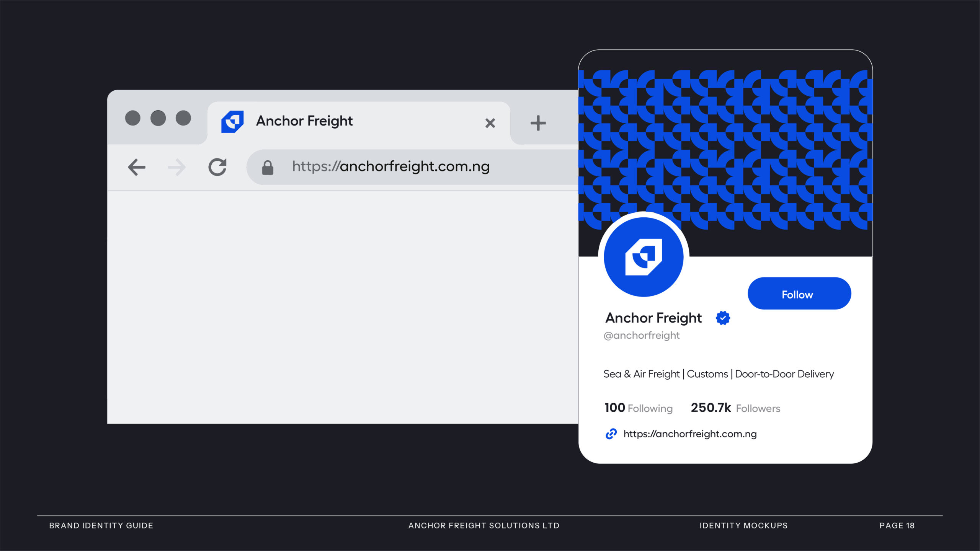Click the padlock security icon
Viewport: 980px width, 551px height.
point(268,168)
